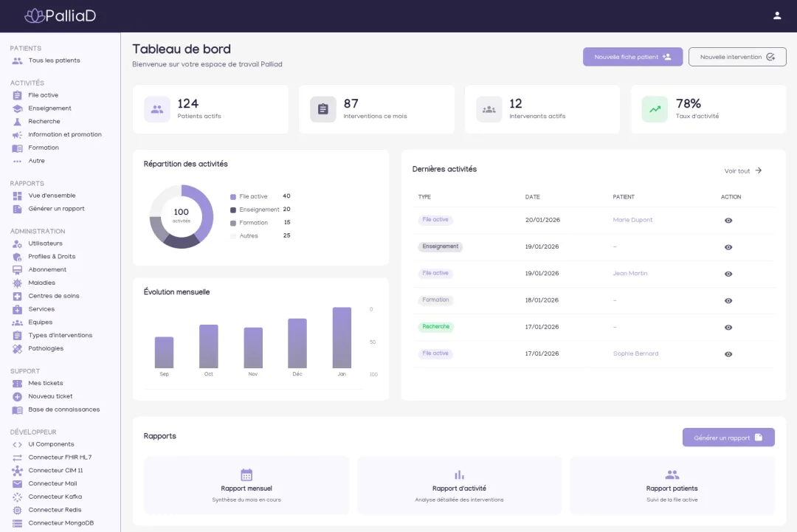The height and width of the screenshot is (532, 797).
Task: Click the Tous les patients people icon
Action: point(17,61)
